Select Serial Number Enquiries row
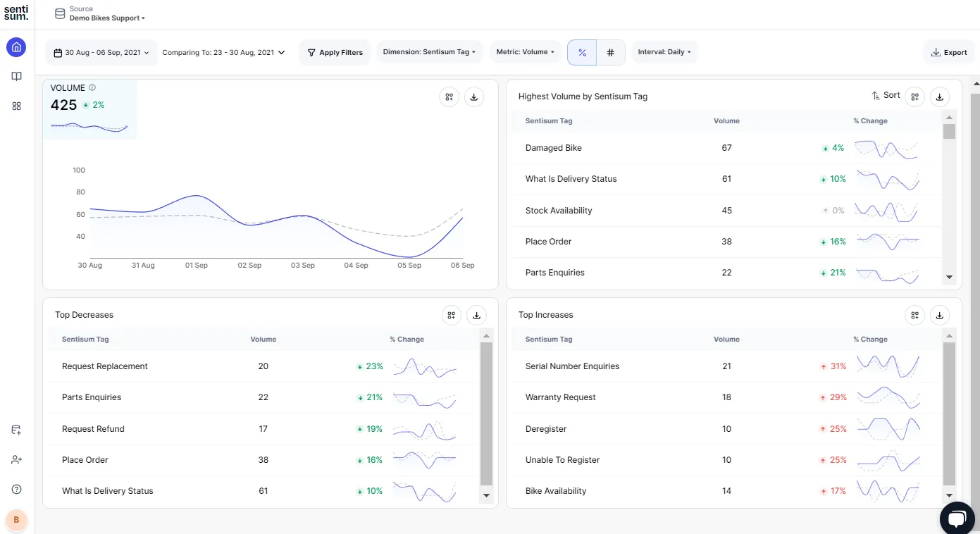Screen dimensions: 980x534 point(727,366)
